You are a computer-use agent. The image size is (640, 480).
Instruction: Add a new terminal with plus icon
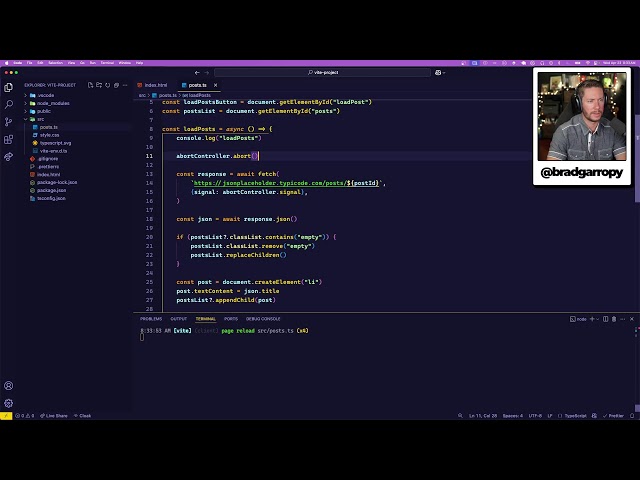(x=592, y=319)
